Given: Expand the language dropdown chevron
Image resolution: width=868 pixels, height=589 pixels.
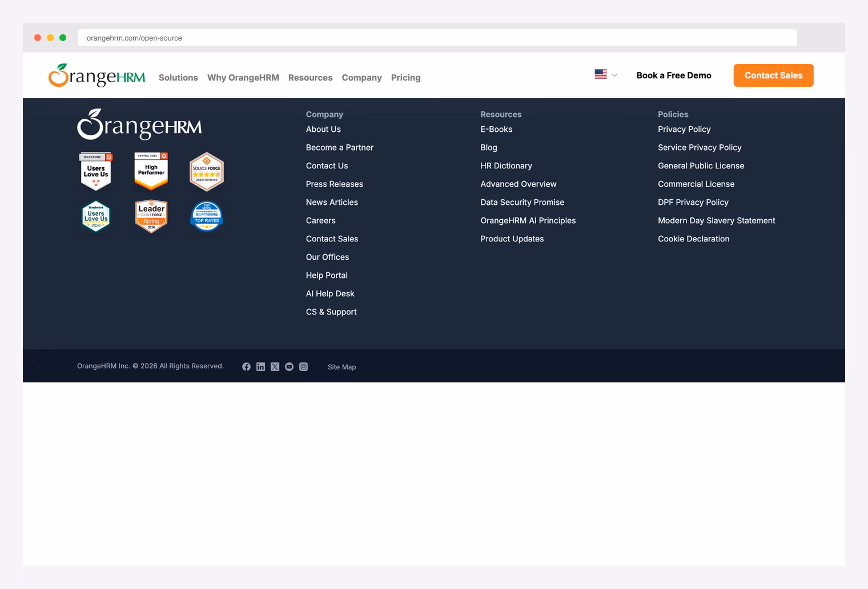Looking at the screenshot, I should (x=614, y=75).
